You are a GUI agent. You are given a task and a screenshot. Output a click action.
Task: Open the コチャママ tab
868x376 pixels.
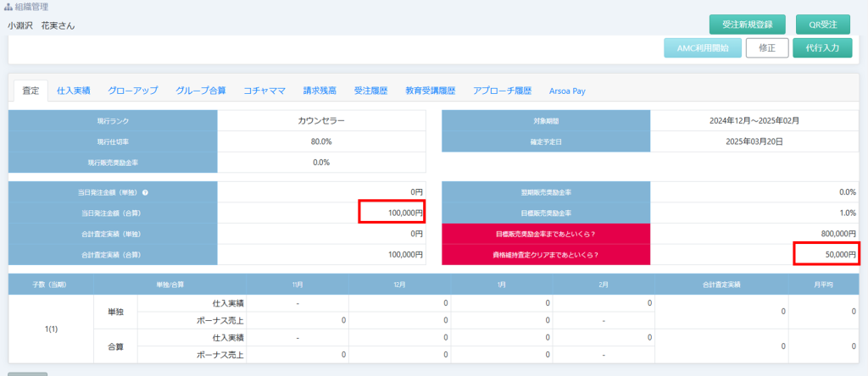[x=264, y=91]
